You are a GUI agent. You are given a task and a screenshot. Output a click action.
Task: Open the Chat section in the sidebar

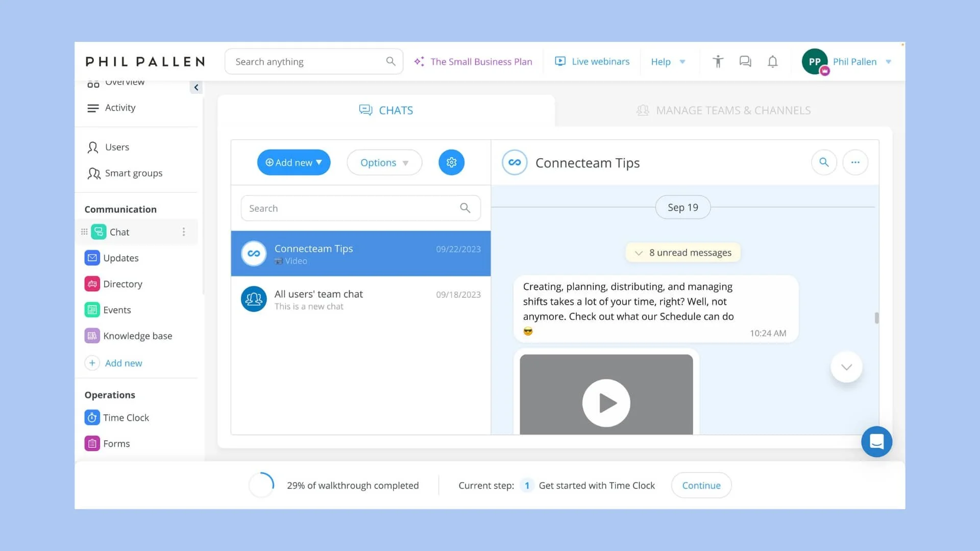coord(118,232)
